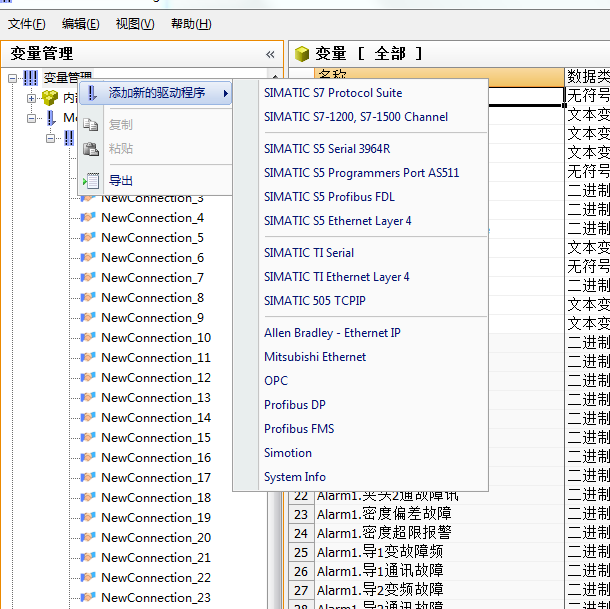Click the 数据类 column header

(x=587, y=77)
